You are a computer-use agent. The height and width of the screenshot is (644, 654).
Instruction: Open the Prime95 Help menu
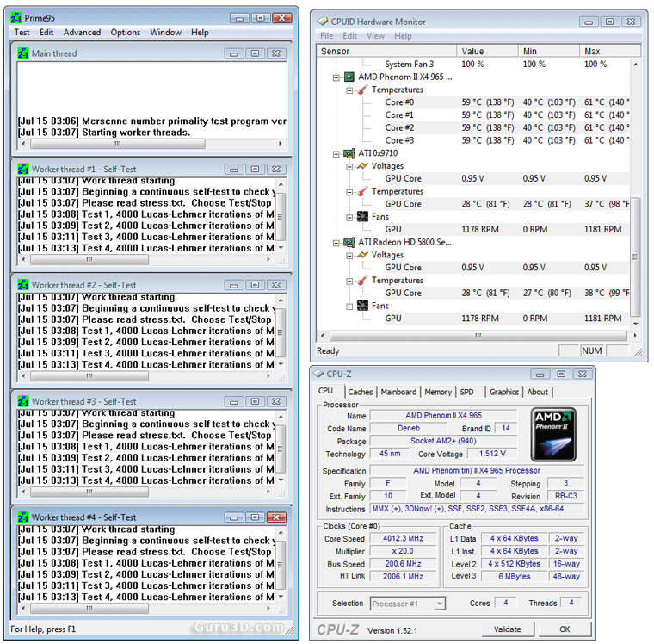point(200,33)
